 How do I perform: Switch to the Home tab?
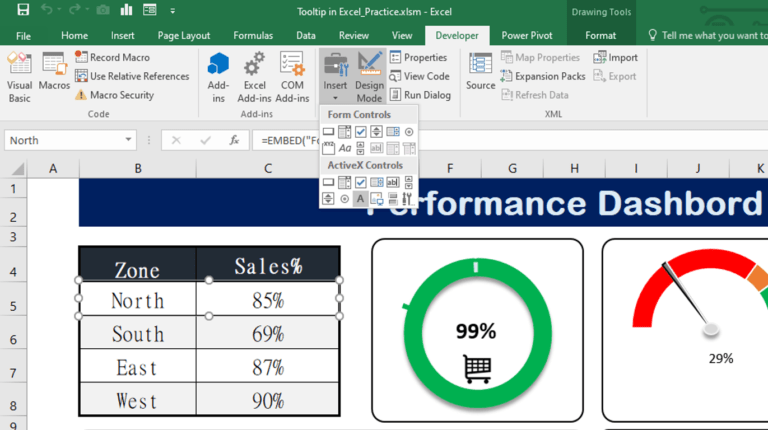coord(74,35)
